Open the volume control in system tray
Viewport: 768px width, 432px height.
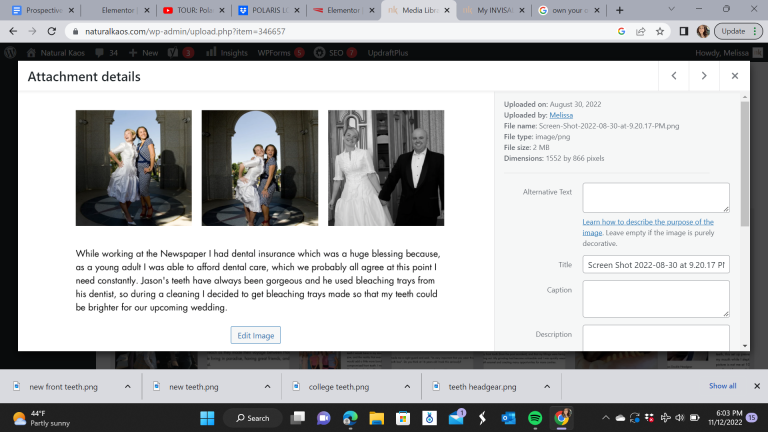(x=680, y=418)
